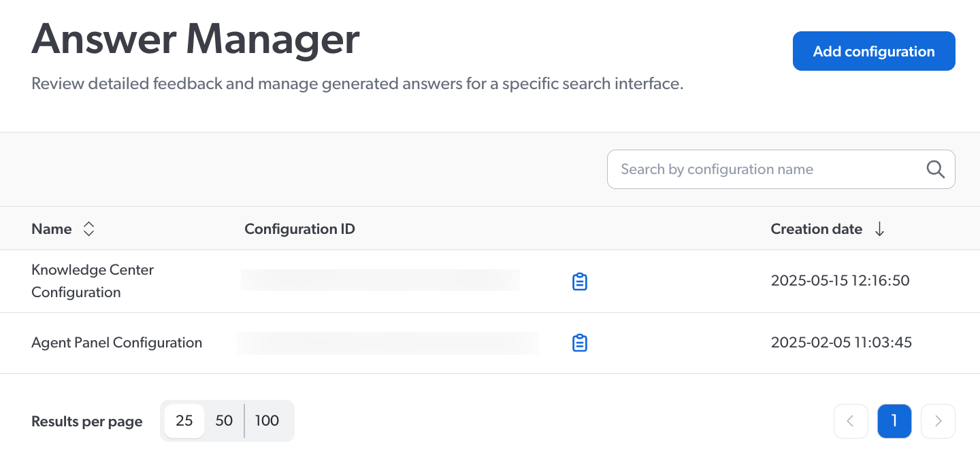980x461 pixels.
Task: Select page 1 button
Action: [x=894, y=422]
